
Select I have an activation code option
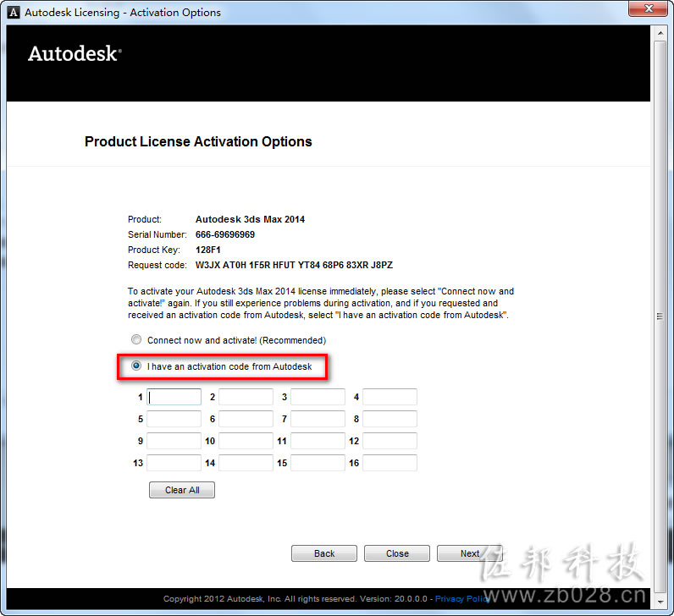click(136, 366)
